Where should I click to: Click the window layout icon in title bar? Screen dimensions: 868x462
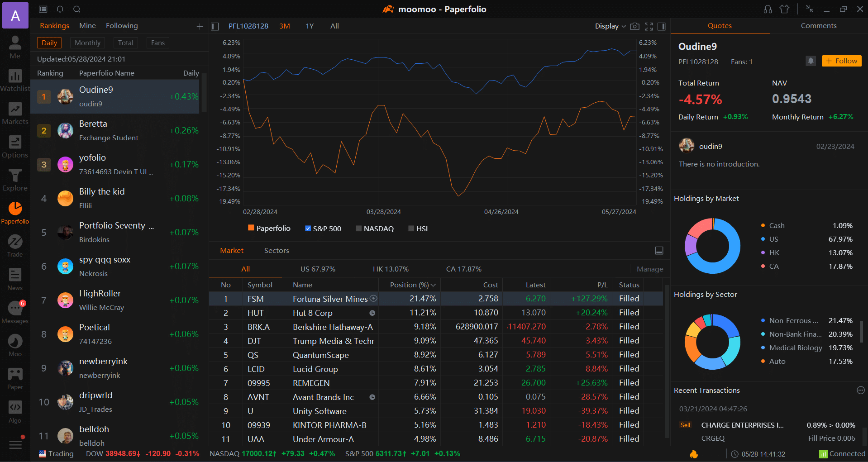pyautogui.click(x=43, y=9)
